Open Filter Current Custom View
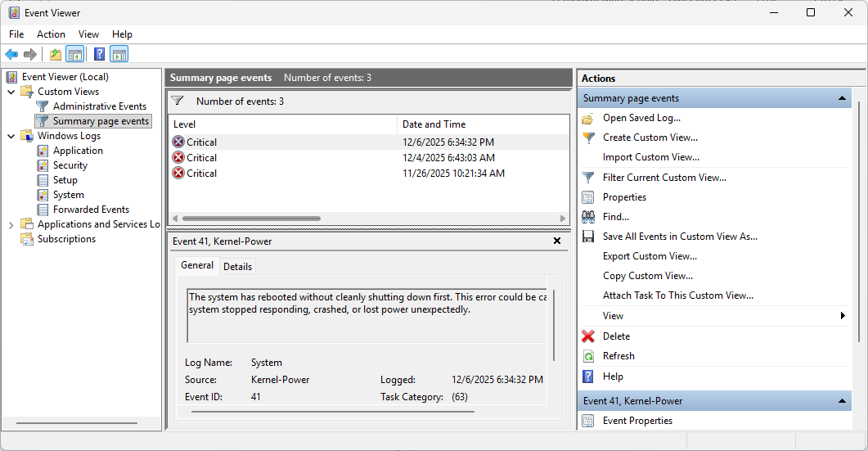868x451 pixels. [x=663, y=178]
